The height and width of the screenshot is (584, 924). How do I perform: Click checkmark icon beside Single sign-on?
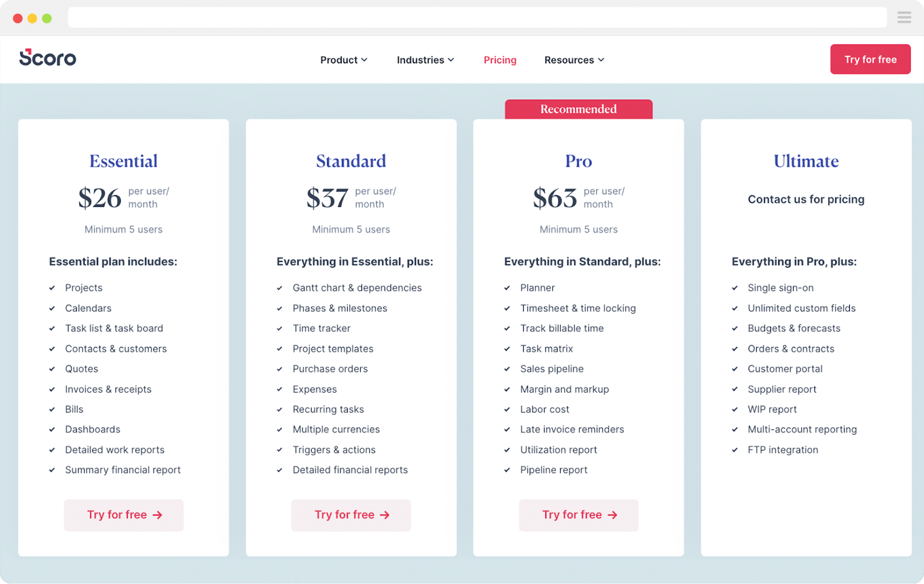coord(735,288)
